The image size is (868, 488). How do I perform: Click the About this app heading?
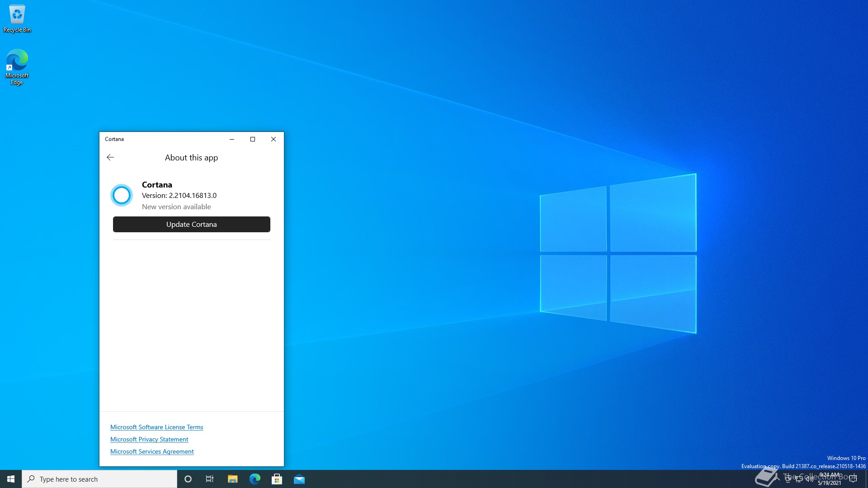(x=191, y=158)
